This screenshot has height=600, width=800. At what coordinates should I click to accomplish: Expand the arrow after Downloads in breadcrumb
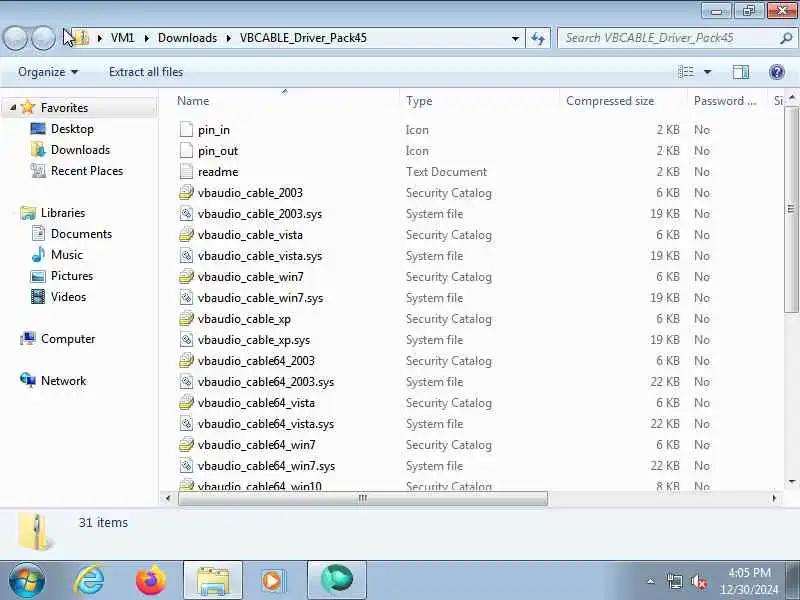point(229,38)
